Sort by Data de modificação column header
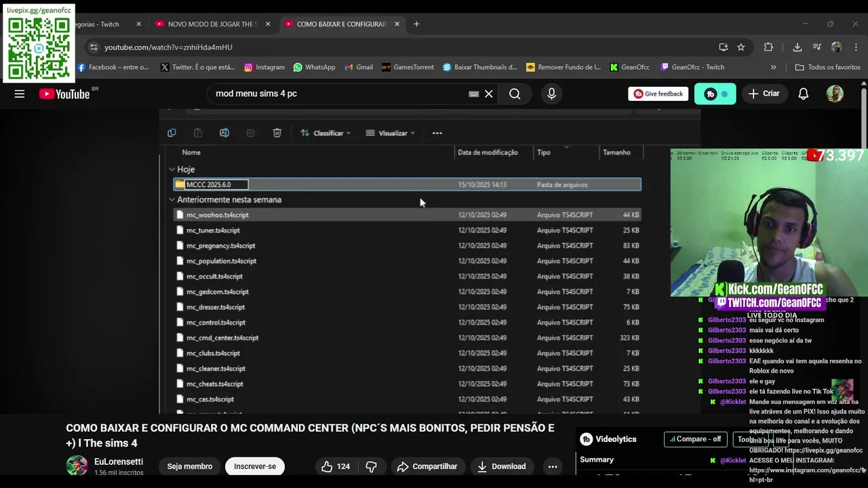The width and height of the screenshot is (868, 488). (488, 152)
